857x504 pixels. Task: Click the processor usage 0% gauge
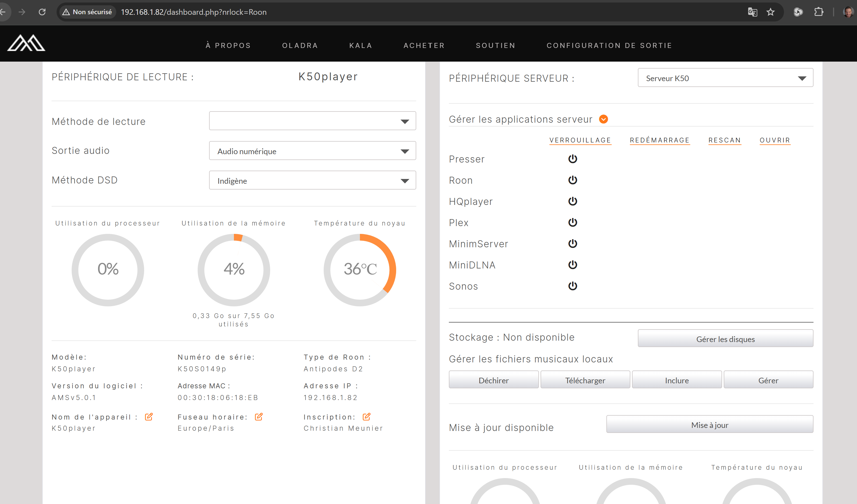108,270
